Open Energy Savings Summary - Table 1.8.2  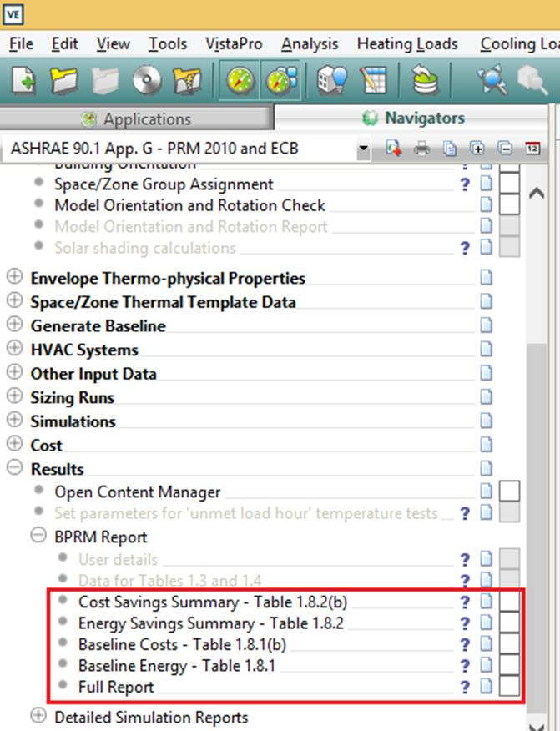pyautogui.click(x=211, y=623)
